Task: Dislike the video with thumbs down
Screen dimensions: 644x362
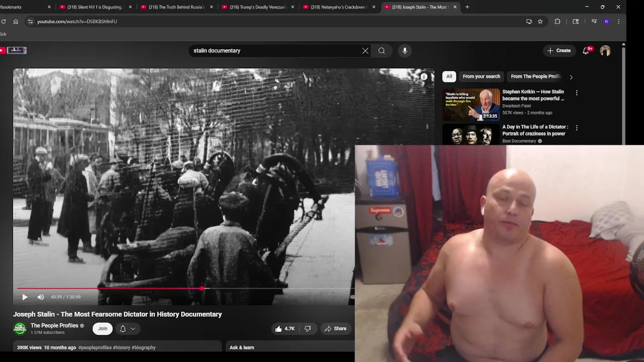Action: point(308,329)
